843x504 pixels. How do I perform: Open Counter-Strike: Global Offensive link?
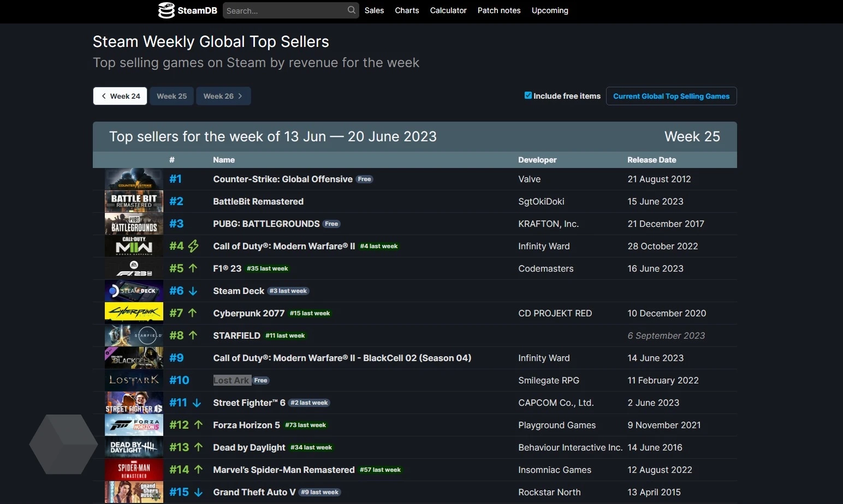283,179
